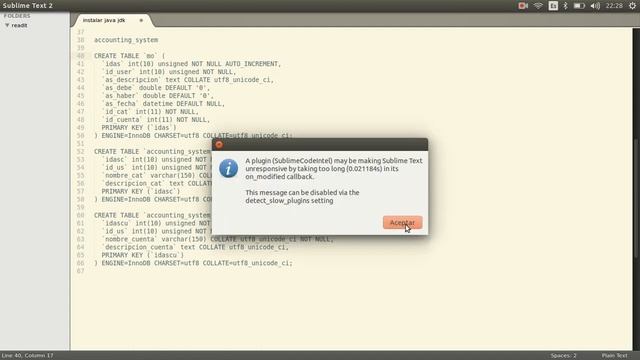This screenshot has width=640, height=360.
Task: Select the 'instalar java jdk' tab
Action: pyautogui.click(x=104, y=20)
